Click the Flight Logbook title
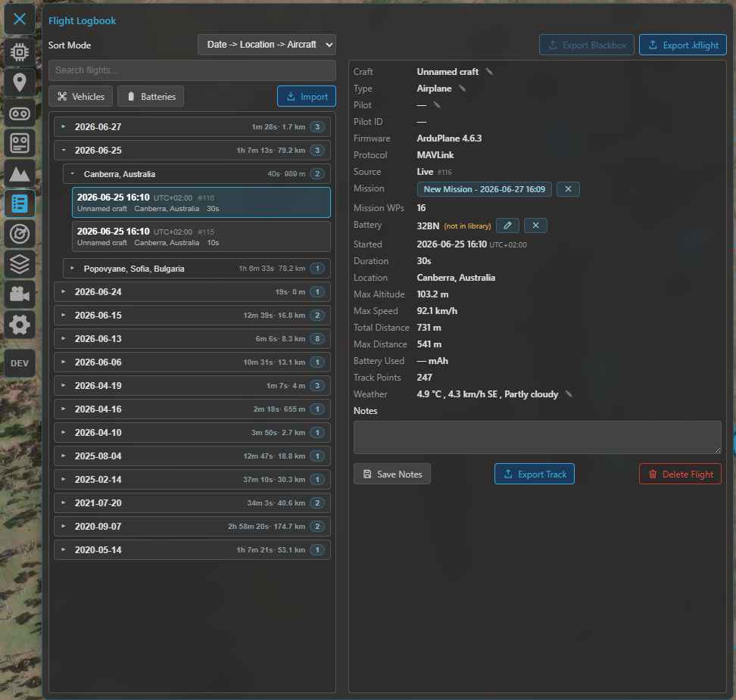Screen dimensions: 736x700 pos(82,21)
